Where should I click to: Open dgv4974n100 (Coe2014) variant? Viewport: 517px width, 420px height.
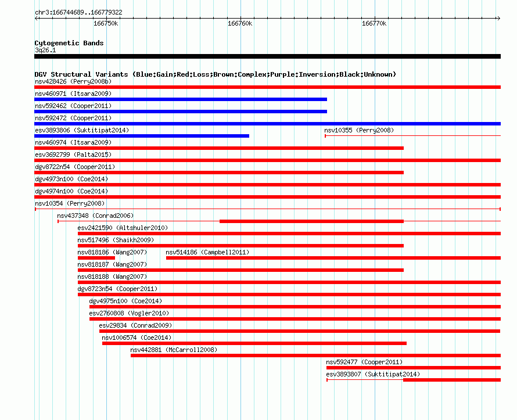tap(71, 191)
